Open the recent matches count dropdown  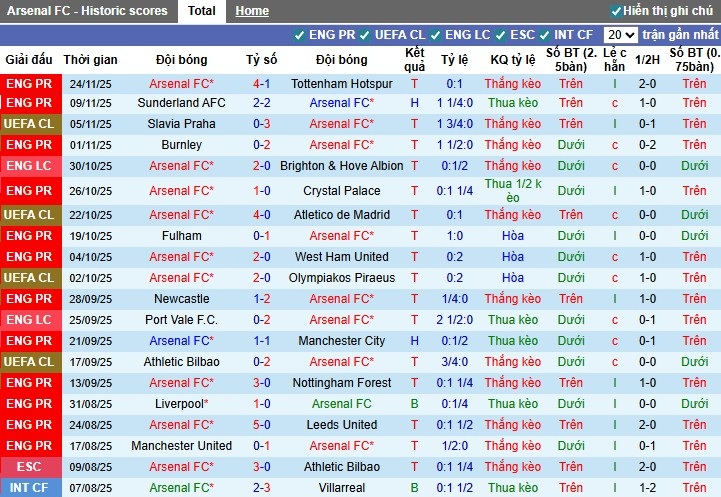(x=620, y=35)
